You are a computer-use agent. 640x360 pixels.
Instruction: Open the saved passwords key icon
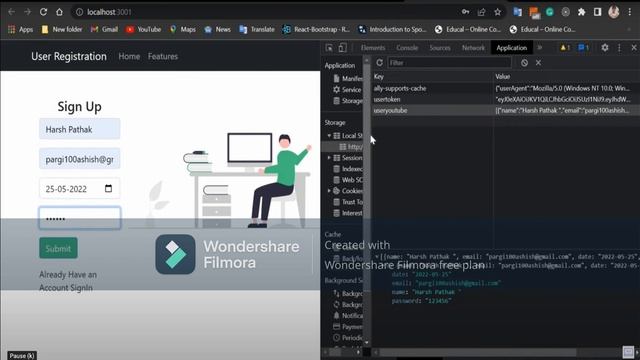[x=466, y=12]
